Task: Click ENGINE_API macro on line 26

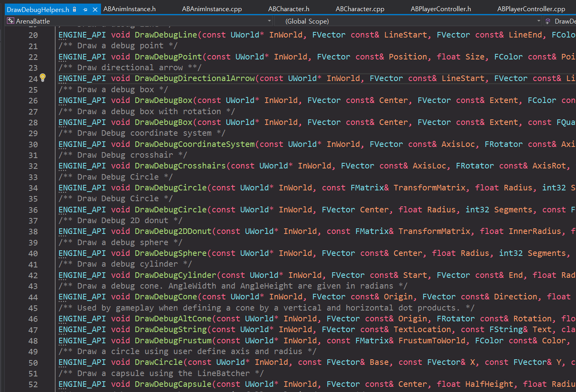Action: click(x=82, y=100)
